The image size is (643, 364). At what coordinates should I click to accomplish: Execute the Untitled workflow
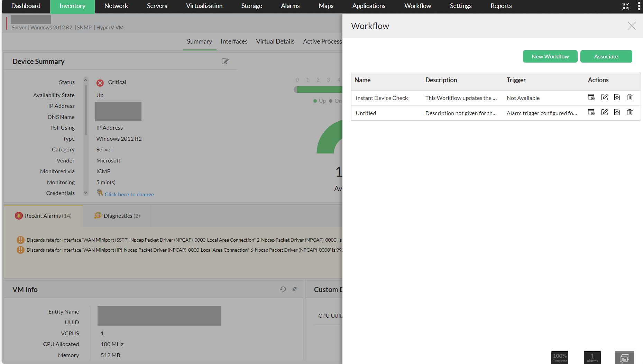591,112
